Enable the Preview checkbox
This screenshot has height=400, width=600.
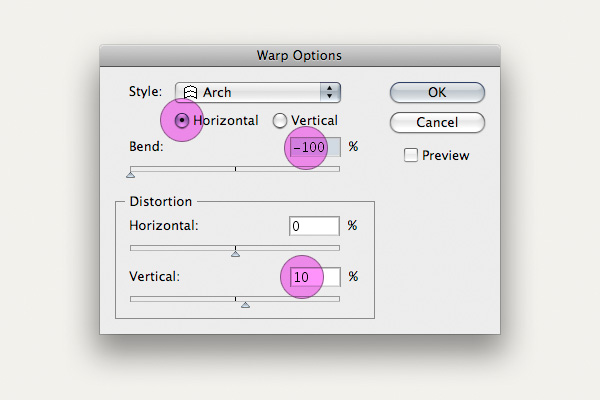pos(411,155)
